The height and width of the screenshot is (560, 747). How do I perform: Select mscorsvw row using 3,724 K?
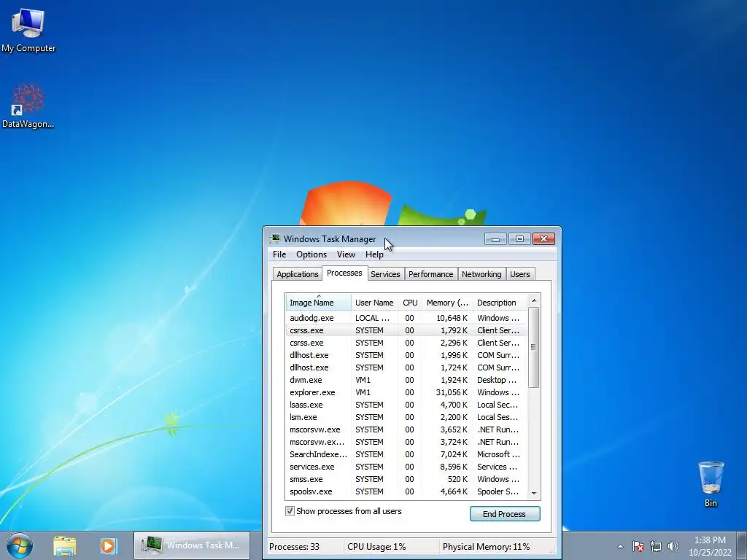pos(406,441)
